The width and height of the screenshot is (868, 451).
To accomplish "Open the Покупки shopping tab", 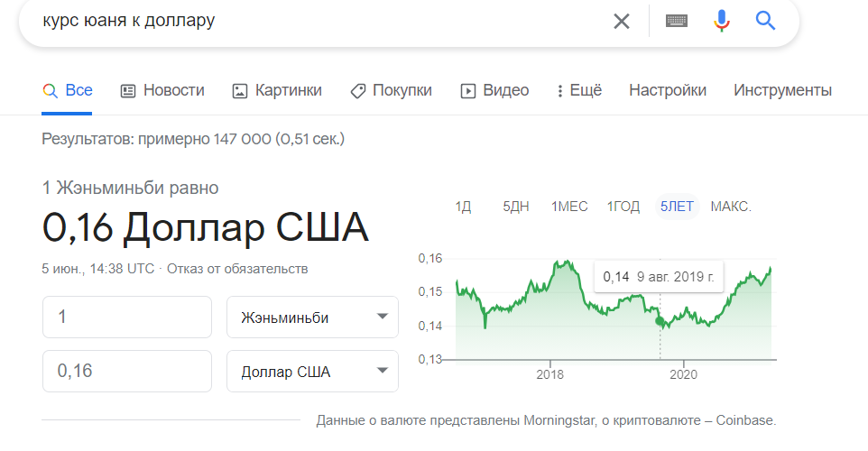I will [x=391, y=90].
